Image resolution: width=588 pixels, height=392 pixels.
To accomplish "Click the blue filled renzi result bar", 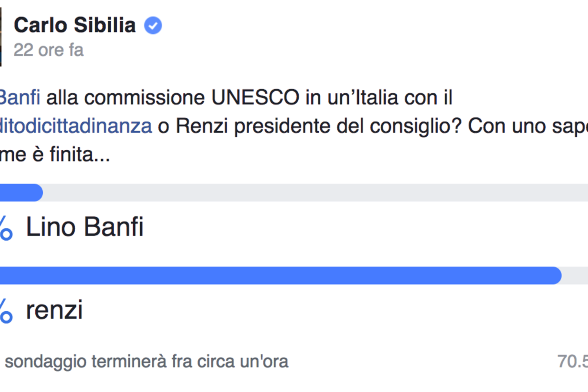I will pyautogui.click(x=280, y=276).
